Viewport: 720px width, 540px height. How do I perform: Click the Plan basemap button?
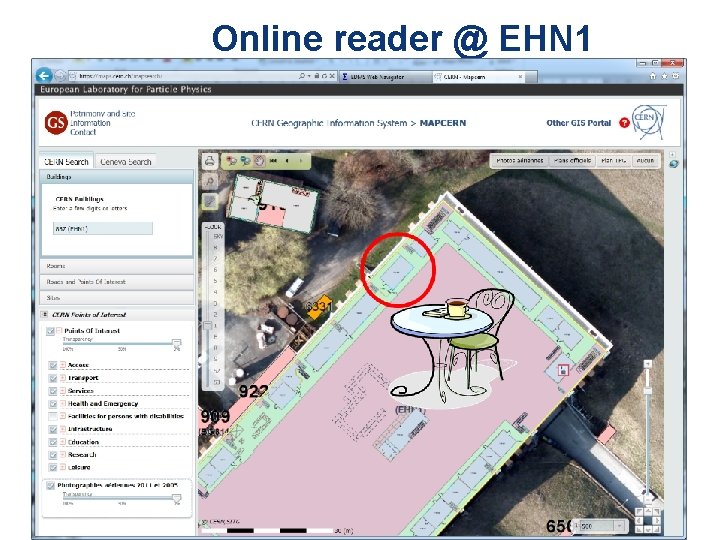pos(613,161)
